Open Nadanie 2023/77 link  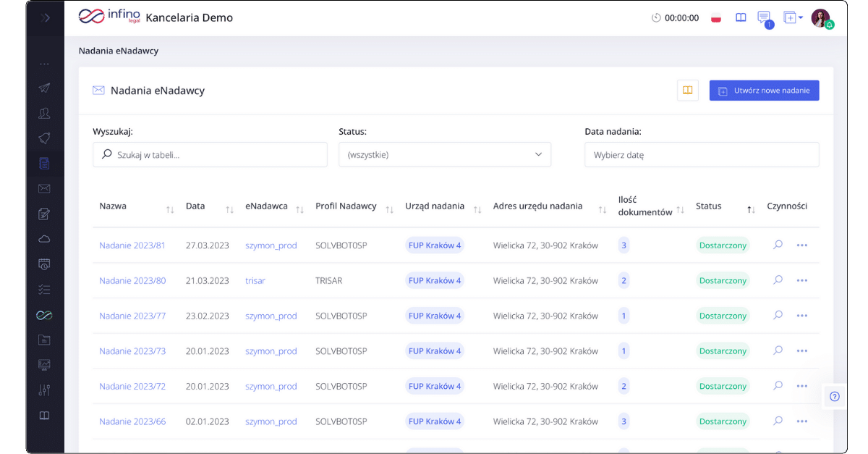[132, 316]
